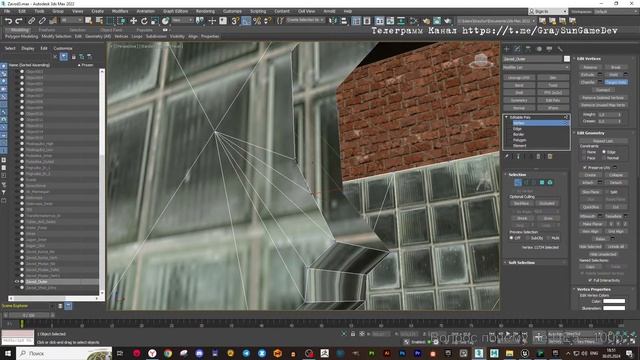Image resolution: width=640 pixels, height=360 pixels.
Task: Switch to the Modeling ribbon tab
Action: 19,30
